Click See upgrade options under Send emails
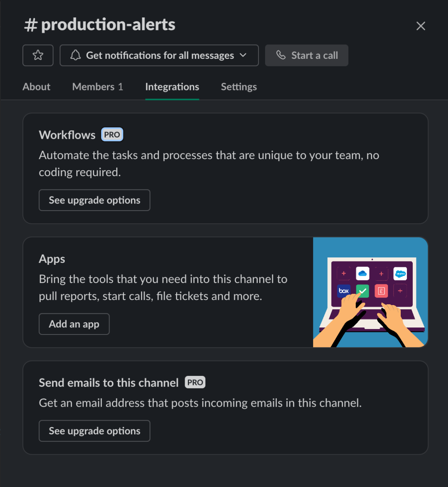 (94, 431)
